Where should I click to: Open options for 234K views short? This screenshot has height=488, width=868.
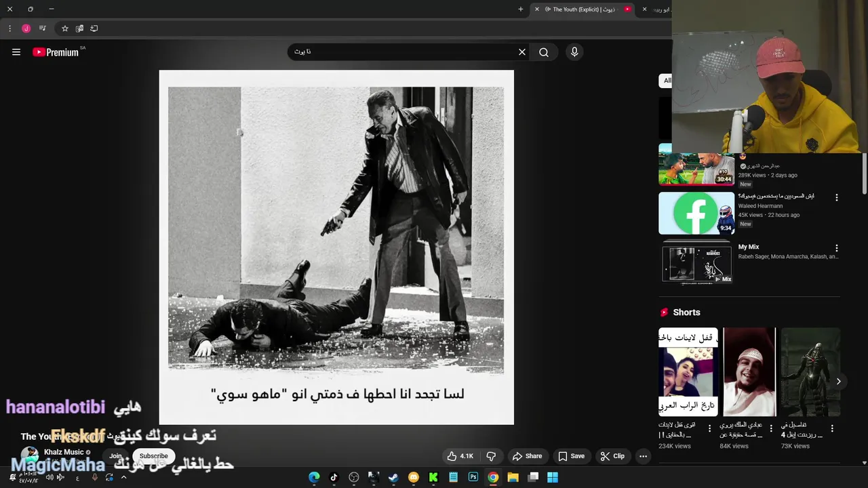click(709, 428)
